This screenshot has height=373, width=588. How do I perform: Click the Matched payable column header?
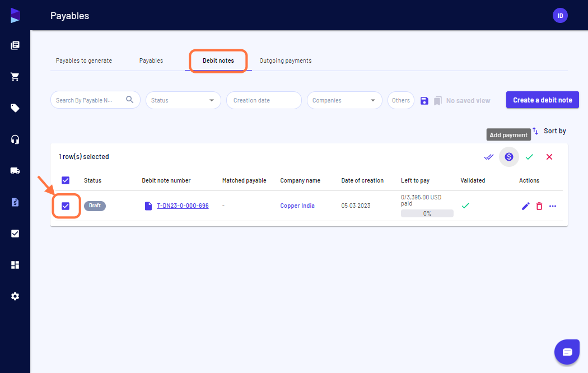tap(244, 180)
